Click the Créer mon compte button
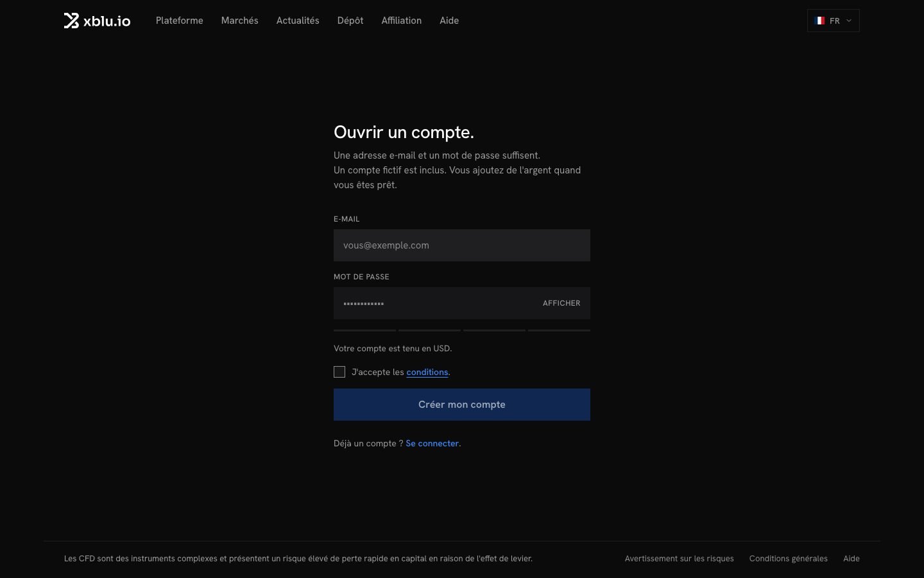924x578 pixels. coord(462,405)
